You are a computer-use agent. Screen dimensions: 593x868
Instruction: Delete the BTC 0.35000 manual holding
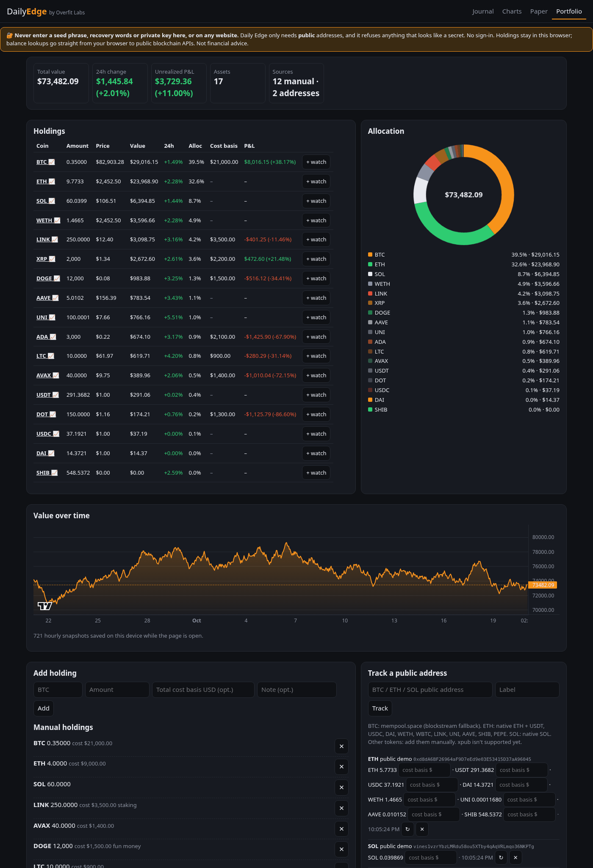point(341,746)
